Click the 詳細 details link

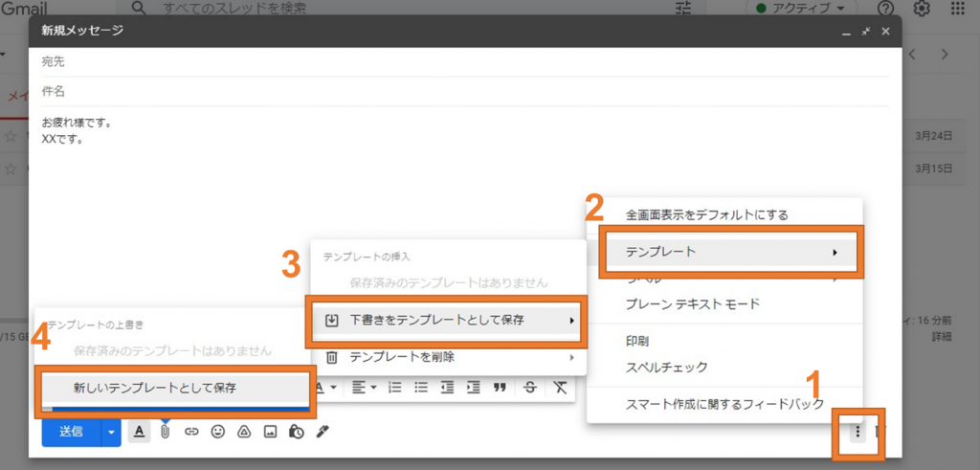click(x=942, y=336)
